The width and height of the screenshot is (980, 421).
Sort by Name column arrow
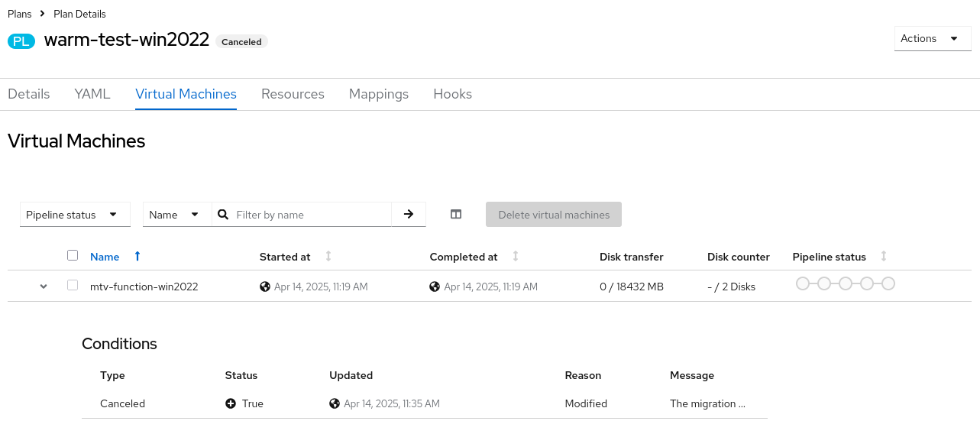point(137,257)
